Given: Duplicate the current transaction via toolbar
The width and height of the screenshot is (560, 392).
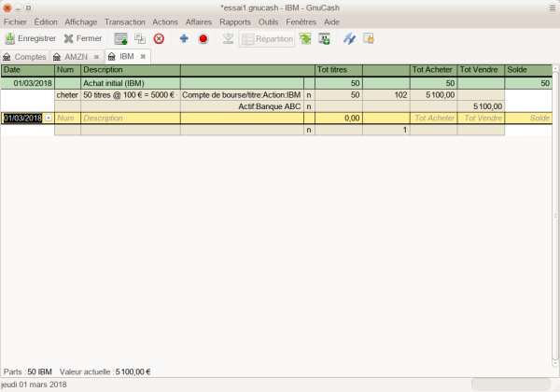Looking at the screenshot, I should (139, 38).
